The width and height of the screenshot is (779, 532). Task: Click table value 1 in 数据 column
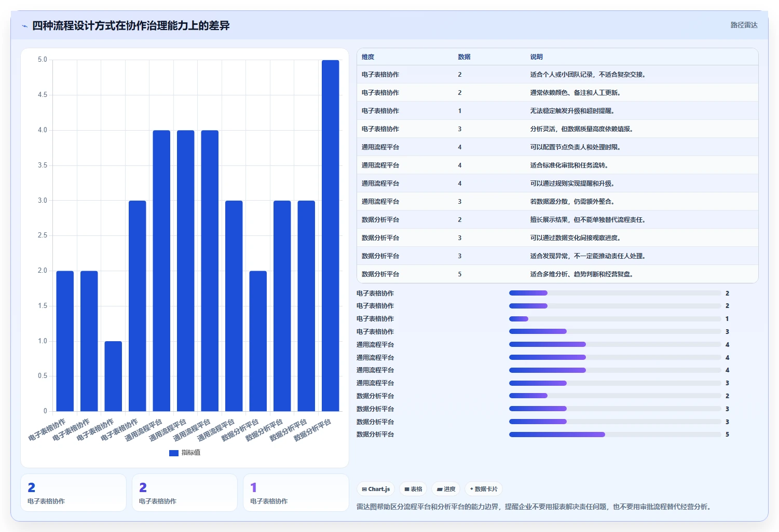point(459,111)
